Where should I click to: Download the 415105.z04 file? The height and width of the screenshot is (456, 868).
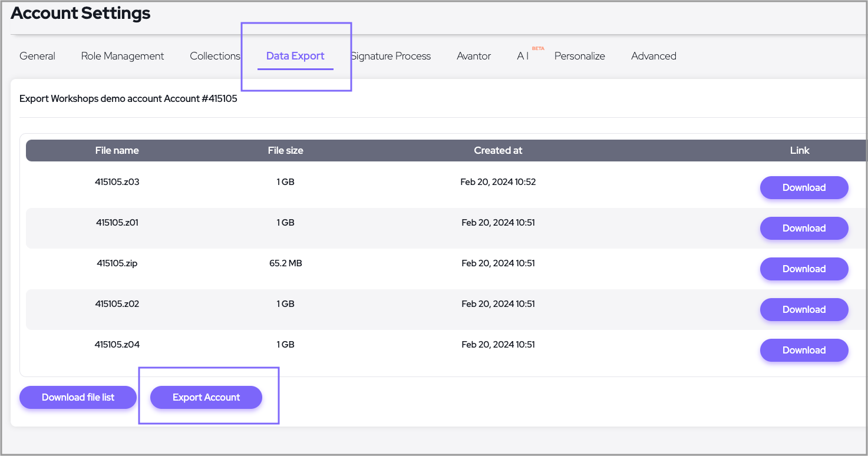tap(804, 350)
